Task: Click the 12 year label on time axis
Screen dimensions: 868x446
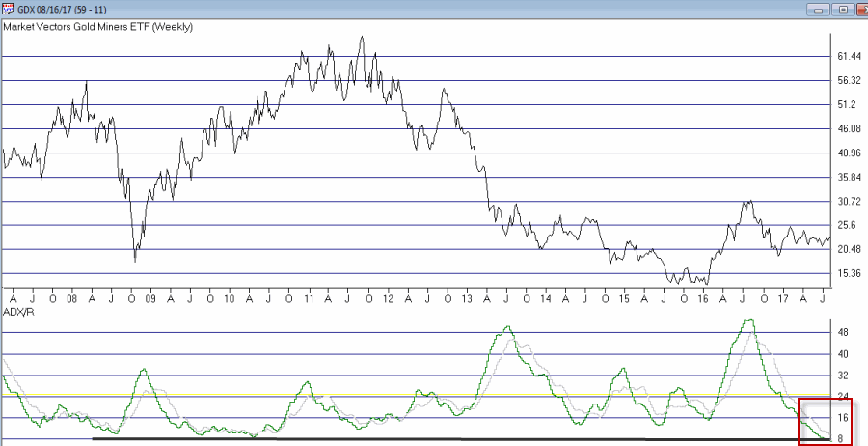Action: (x=388, y=298)
